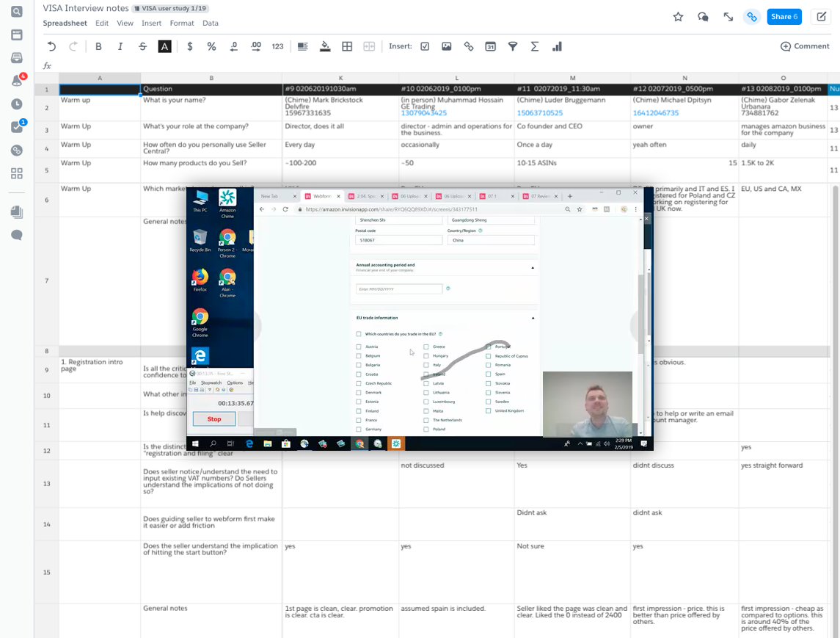Open the Insert menu
840x638 pixels.
(x=151, y=23)
